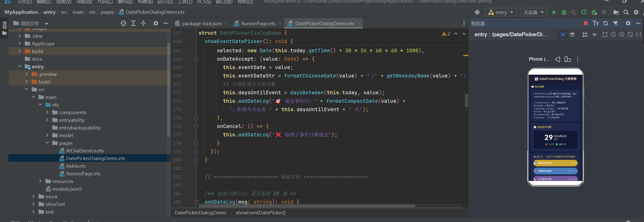Open font size Tt icon in previewer
644x222 pixels.
point(596,23)
